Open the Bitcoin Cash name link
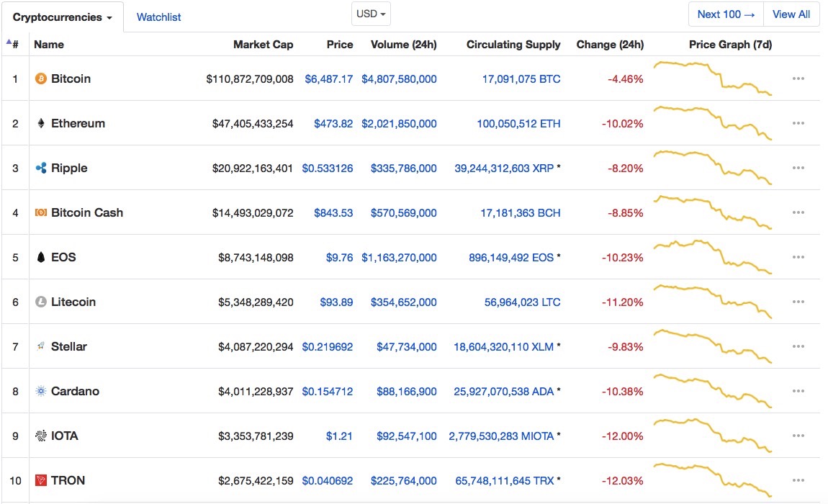This screenshot has width=828, height=504. coord(87,212)
